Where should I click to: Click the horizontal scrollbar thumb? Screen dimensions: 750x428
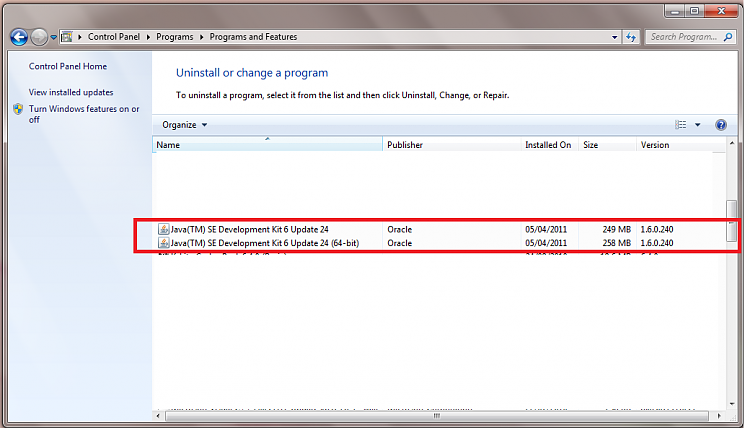(x=437, y=416)
